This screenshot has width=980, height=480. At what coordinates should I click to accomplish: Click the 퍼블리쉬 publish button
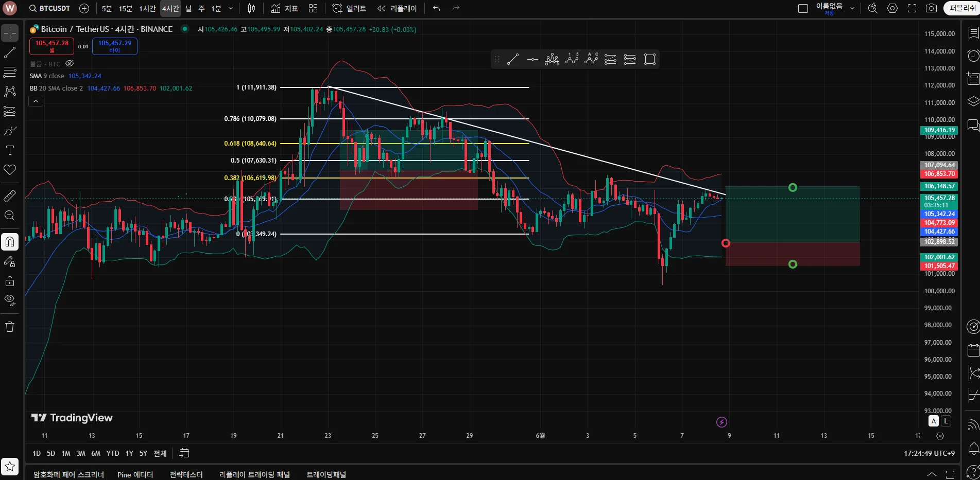[x=962, y=8]
